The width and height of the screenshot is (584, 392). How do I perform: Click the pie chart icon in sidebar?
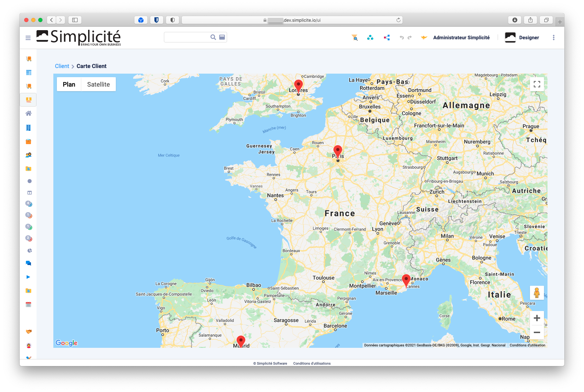pyautogui.click(x=29, y=251)
